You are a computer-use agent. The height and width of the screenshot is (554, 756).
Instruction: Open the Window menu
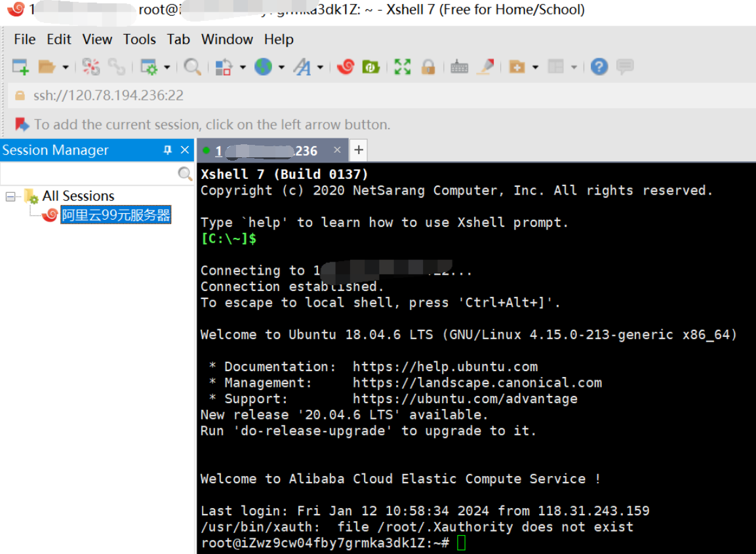227,39
